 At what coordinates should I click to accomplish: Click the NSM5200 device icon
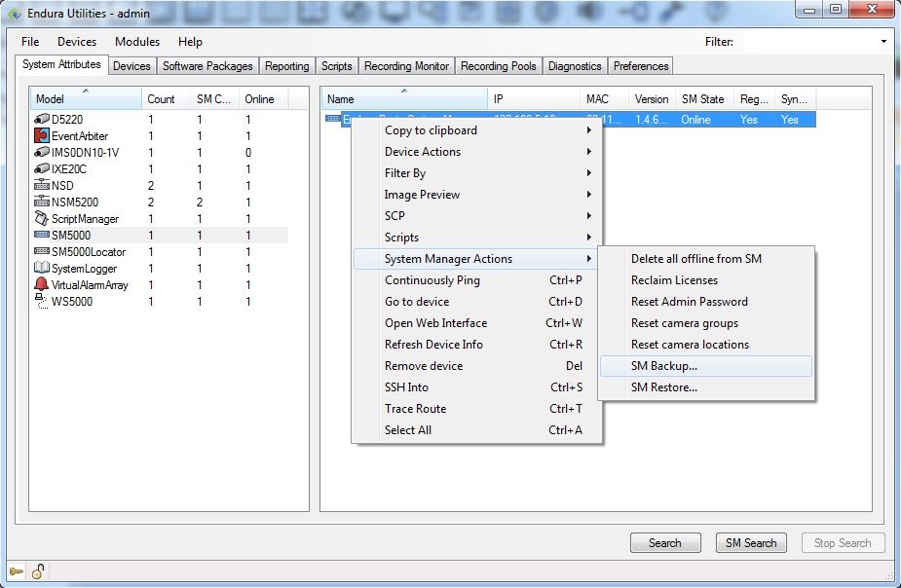coord(42,202)
